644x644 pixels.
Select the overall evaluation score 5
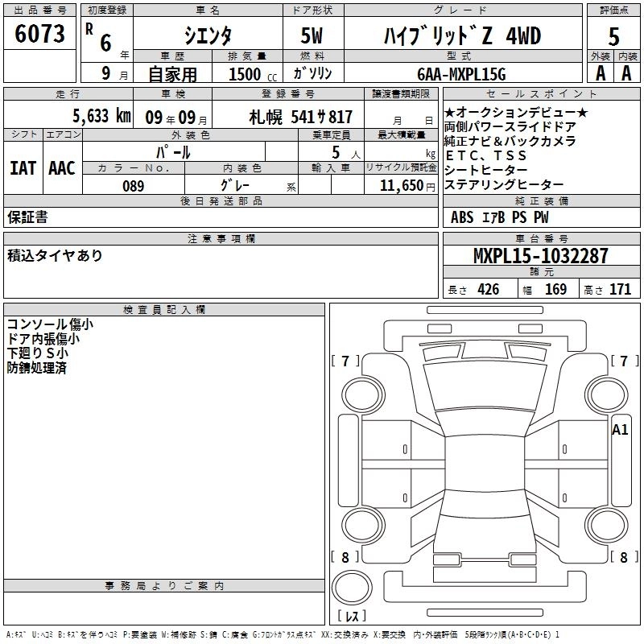614,36
